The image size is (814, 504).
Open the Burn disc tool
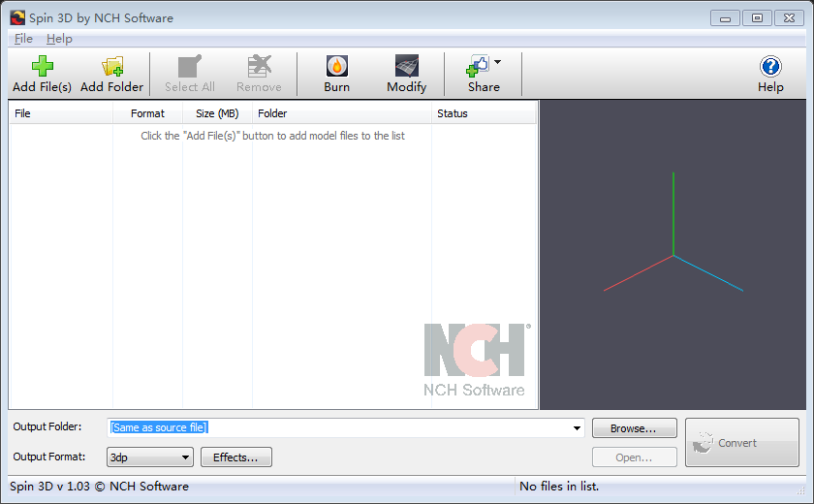point(337,67)
